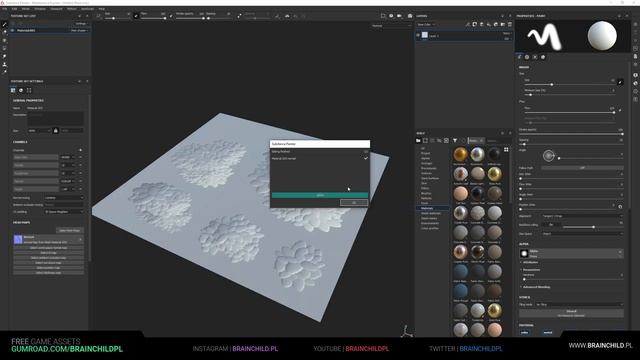Open the Layer 1 blend mode dropdown
The height and width of the screenshot is (360, 640).
[507, 33]
